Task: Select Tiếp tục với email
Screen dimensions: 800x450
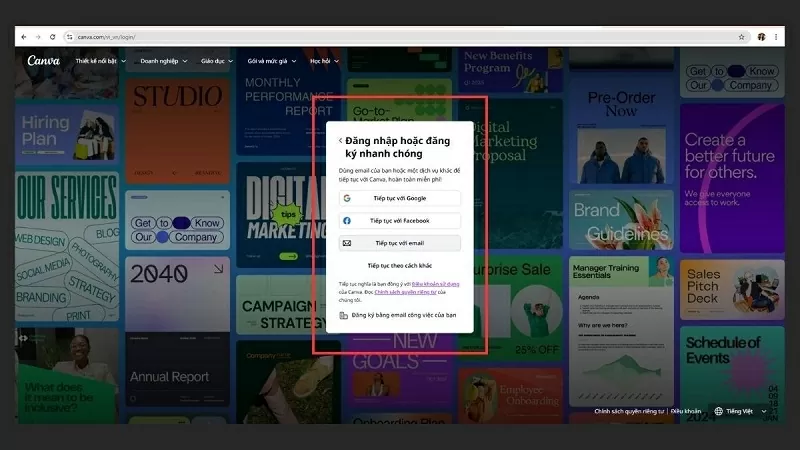Action: pyautogui.click(x=399, y=243)
